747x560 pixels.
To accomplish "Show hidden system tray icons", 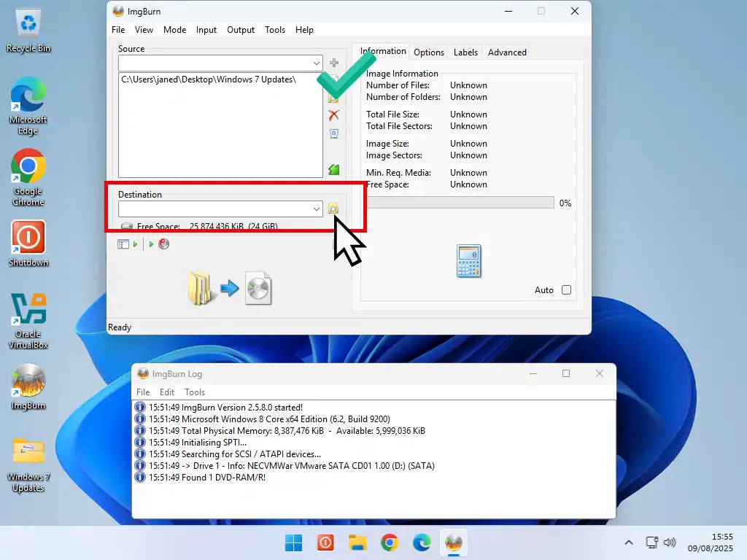I will click(629, 542).
